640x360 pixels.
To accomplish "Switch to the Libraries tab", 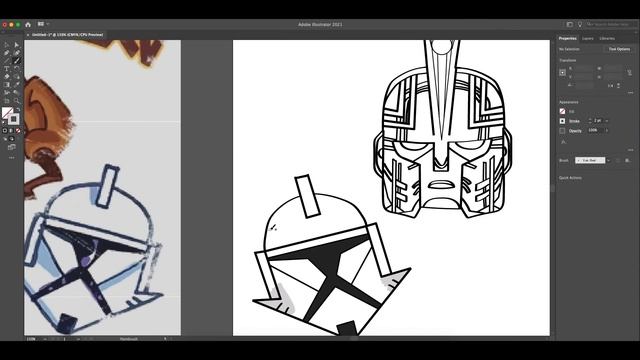I will (x=607, y=38).
